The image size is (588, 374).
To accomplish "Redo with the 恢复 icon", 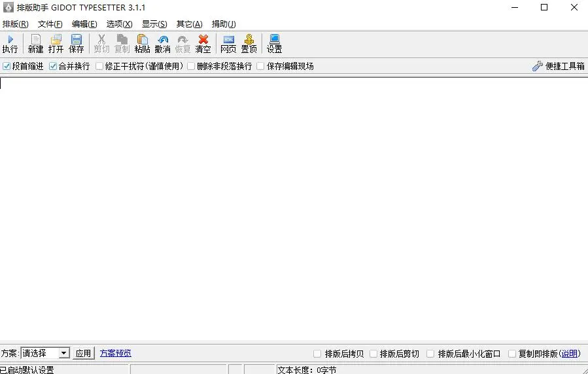I will click(182, 39).
